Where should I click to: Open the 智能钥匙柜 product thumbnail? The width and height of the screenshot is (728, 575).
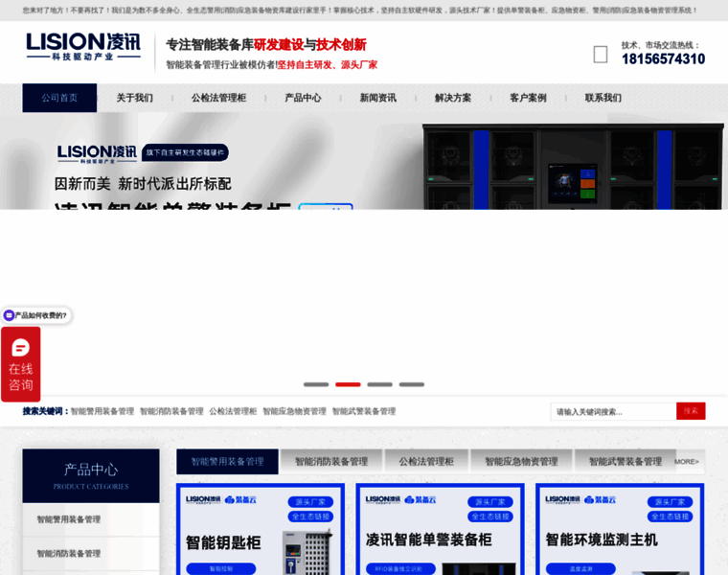(247, 529)
